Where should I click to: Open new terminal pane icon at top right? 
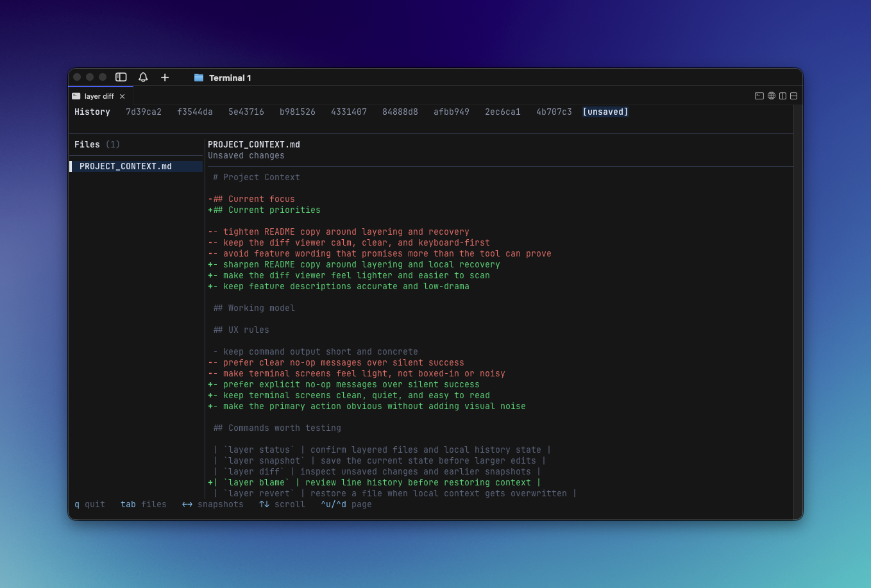(759, 96)
